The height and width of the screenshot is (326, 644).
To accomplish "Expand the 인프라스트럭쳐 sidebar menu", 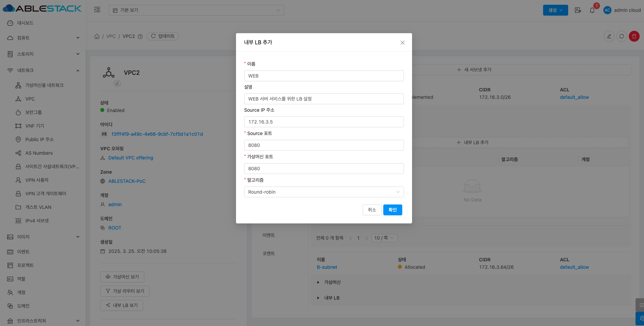I will [x=43, y=321].
